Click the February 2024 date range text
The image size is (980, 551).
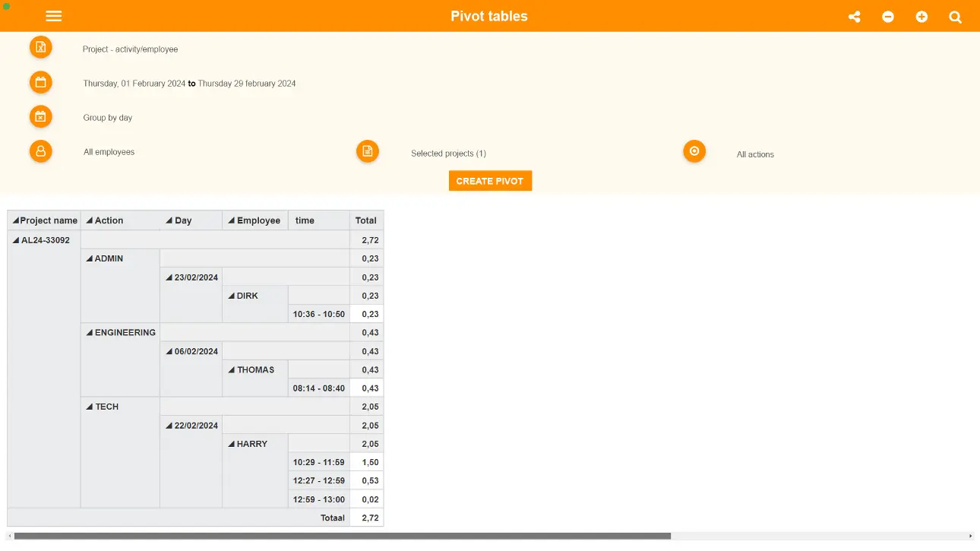(189, 84)
